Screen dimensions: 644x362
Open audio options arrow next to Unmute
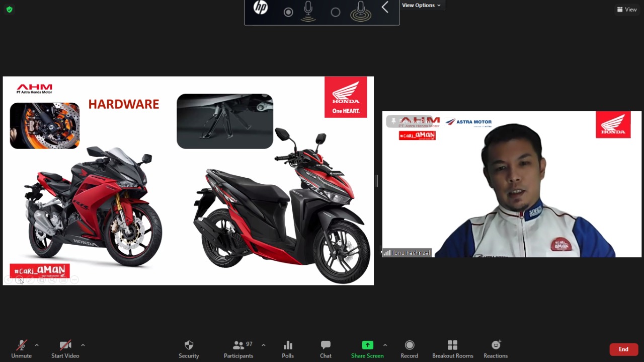(x=37, y=345)
